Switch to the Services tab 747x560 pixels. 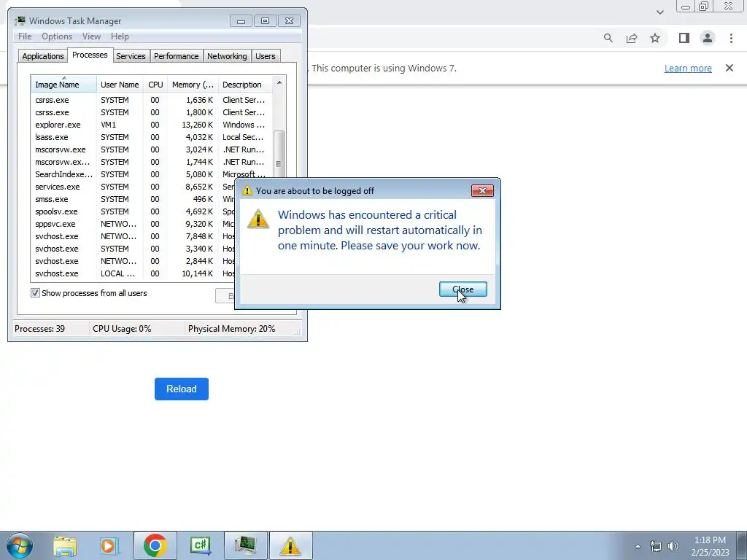[131, 56]
